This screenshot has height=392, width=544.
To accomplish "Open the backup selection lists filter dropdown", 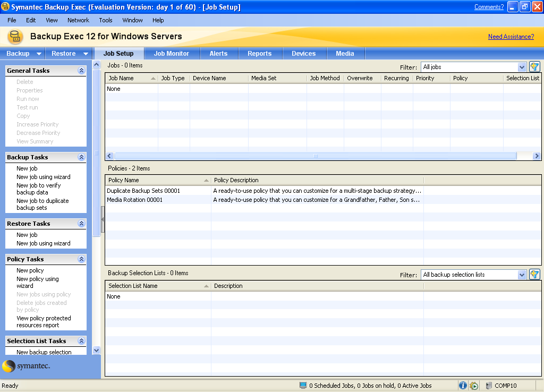I will (521, 275).
